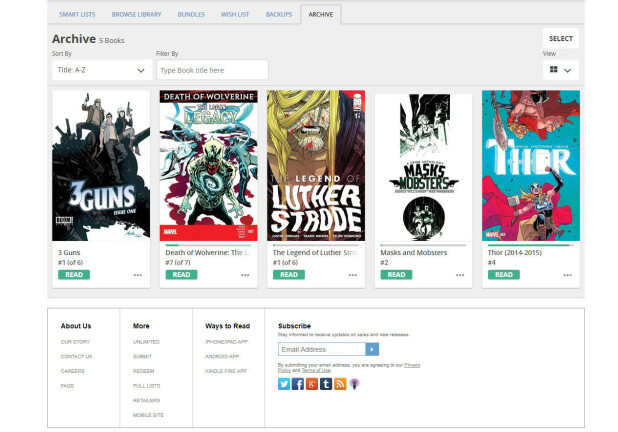This screenshot has height=432, width=618.
Task: Read Death of Wolverine #7
Action: (181, 275)
